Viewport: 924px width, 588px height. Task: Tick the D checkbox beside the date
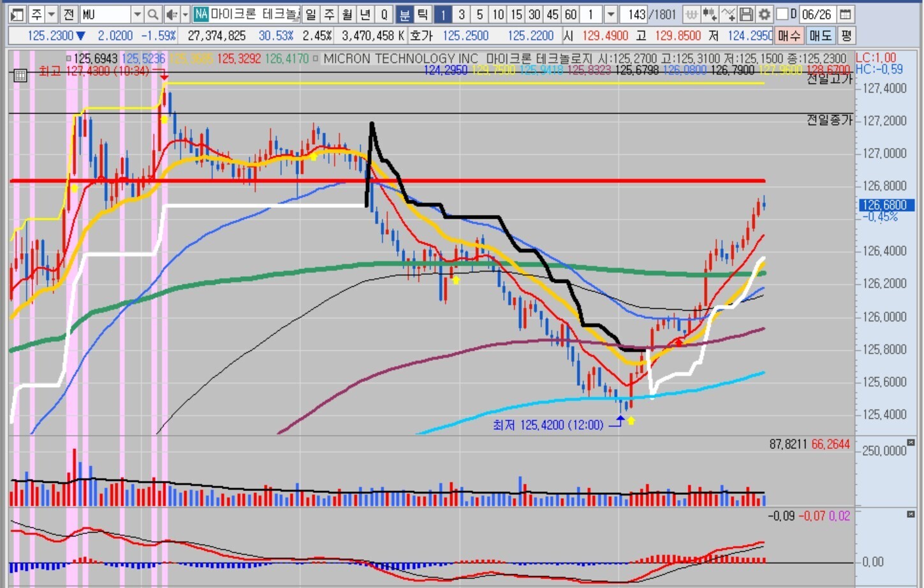pos(782,14)
